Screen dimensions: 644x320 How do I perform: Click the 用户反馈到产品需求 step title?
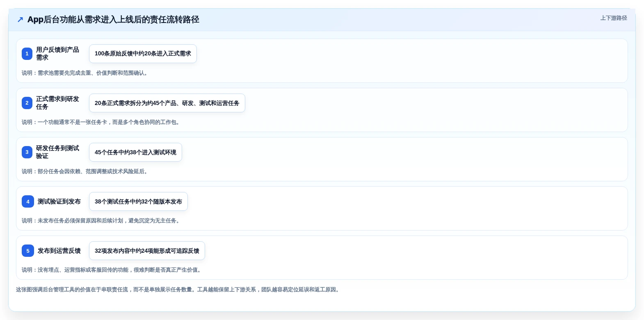point(57,54)
